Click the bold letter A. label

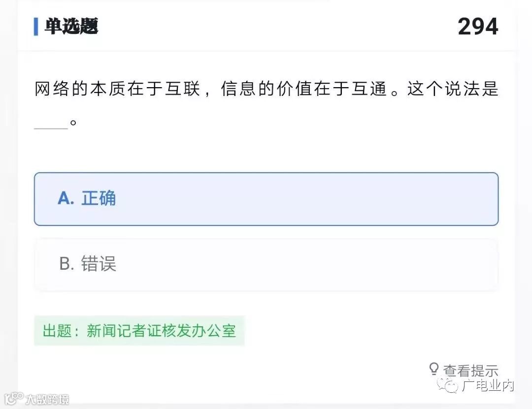click(66, 198)
